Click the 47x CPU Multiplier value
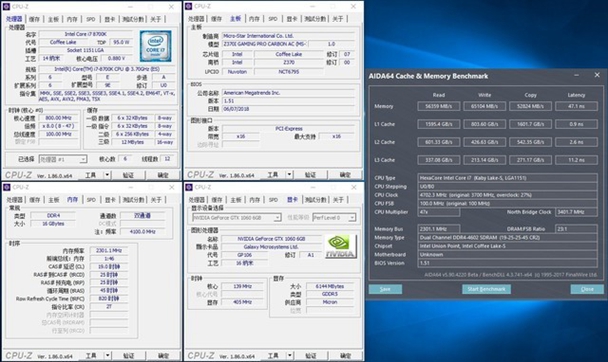Viewport: 608px width, 362px height. (439, 212)
